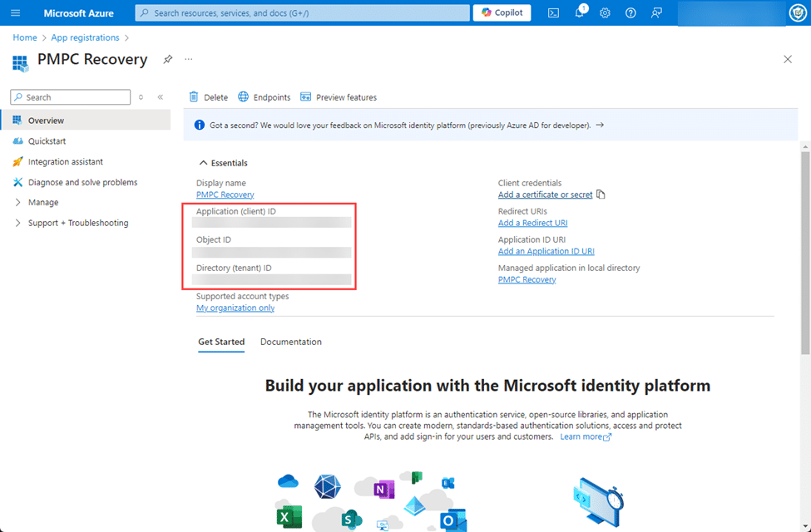Expand Support + Troubleshooting group

coord(18,223)
